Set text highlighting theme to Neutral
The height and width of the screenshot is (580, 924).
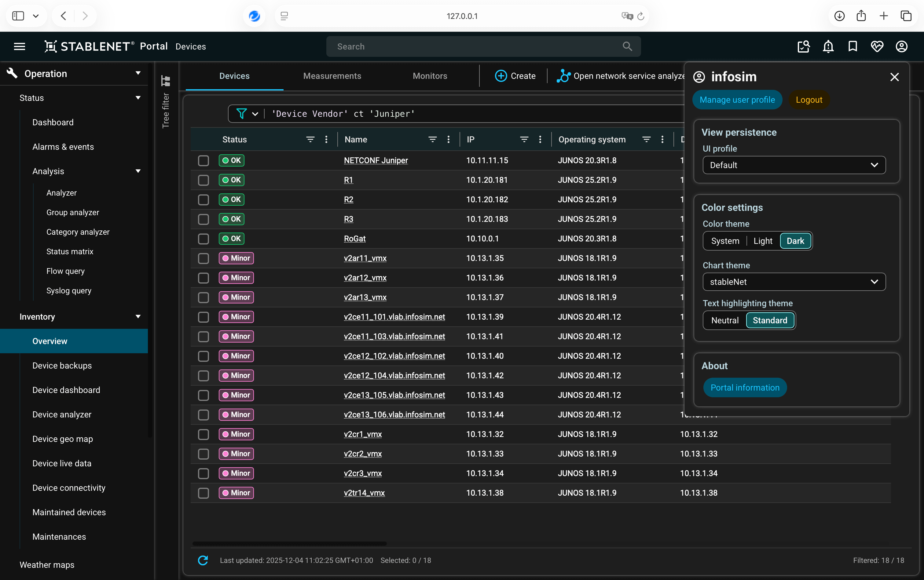click(x=724, y=320)
